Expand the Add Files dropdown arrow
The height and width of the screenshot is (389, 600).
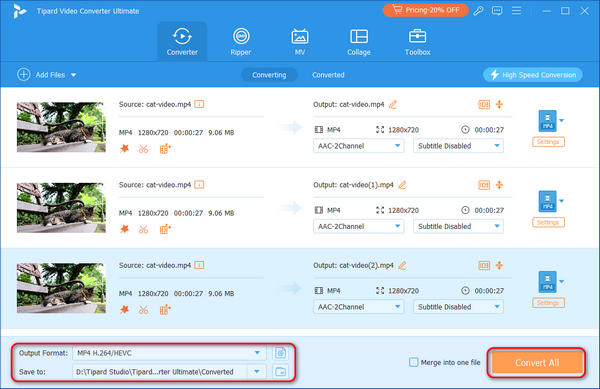pyautogui.click(x=73, y=75)
